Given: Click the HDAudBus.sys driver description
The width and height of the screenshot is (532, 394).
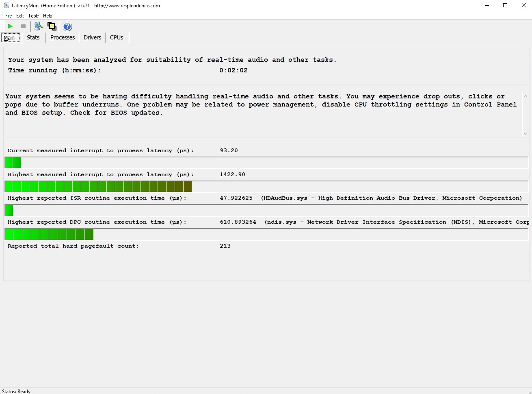Looking at the screenshot, I should point(391,198).
